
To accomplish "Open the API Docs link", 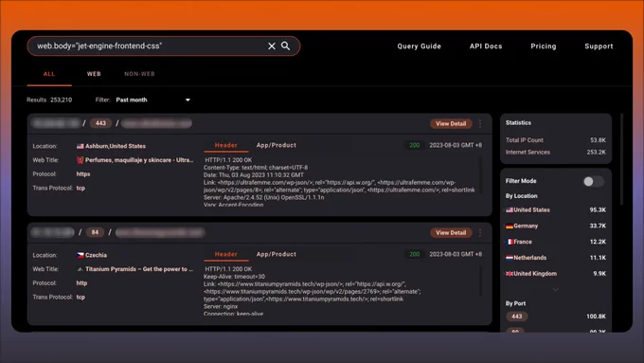I will [x=486, y=46].
